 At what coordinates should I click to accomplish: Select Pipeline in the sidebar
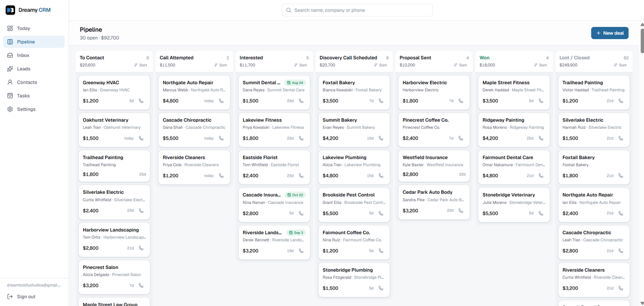click(x=34, y=42)
